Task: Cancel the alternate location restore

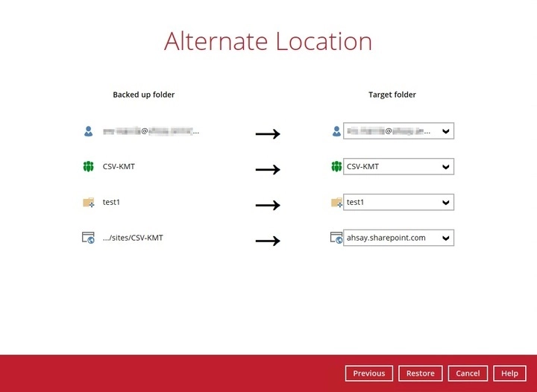Action: (468, 373)
